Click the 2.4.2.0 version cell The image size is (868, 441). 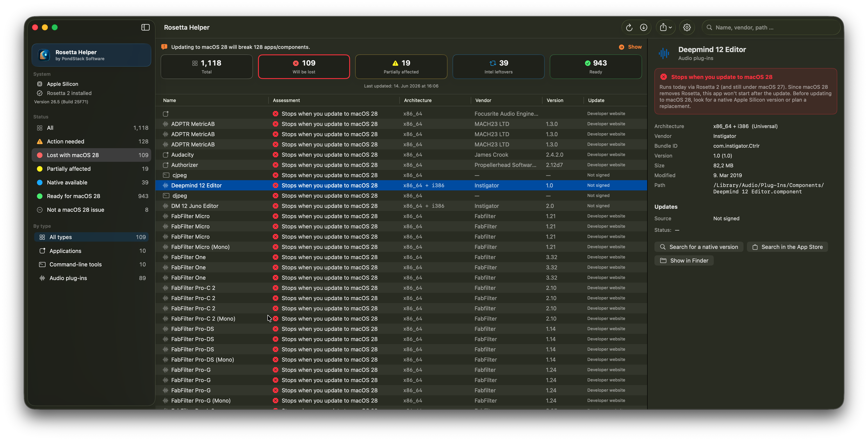[x=554, y=155]
